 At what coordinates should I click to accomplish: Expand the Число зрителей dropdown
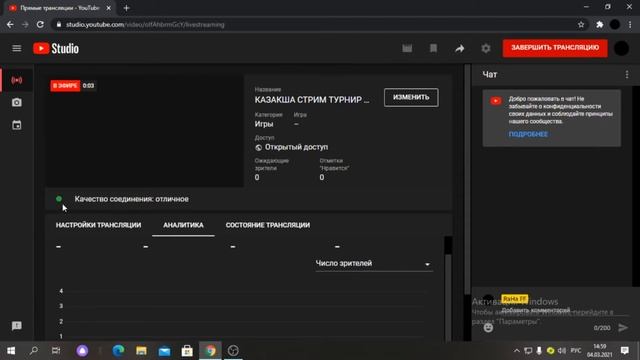pyautogui.click(x=373, y=264)
